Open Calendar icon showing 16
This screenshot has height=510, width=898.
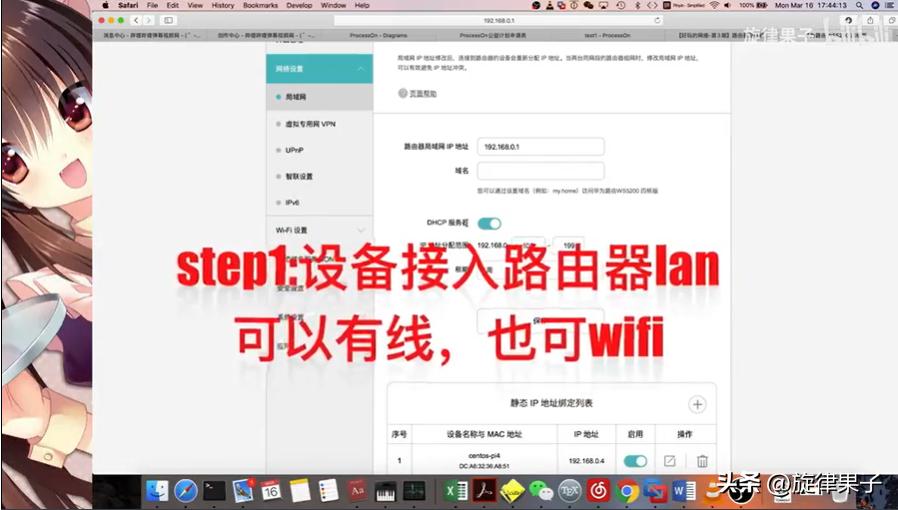pyautogui.click(x=271, y=491)
